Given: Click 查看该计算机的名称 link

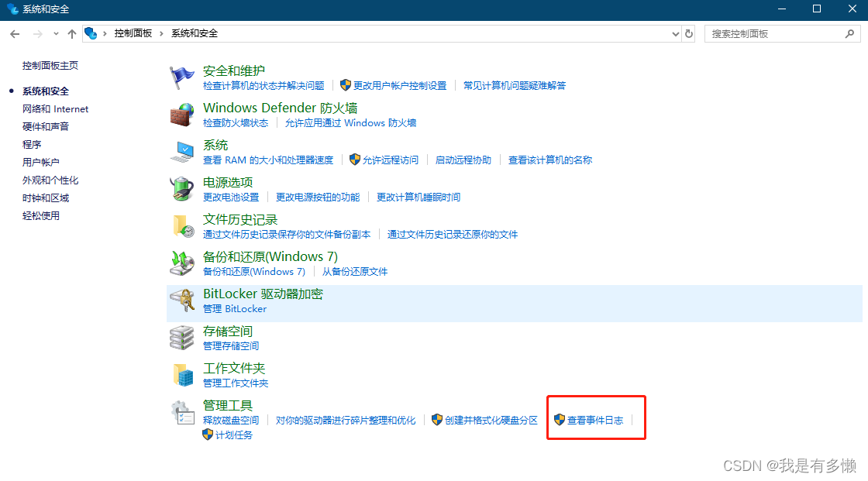Looking at the screenshot, I should click(550, 160).
